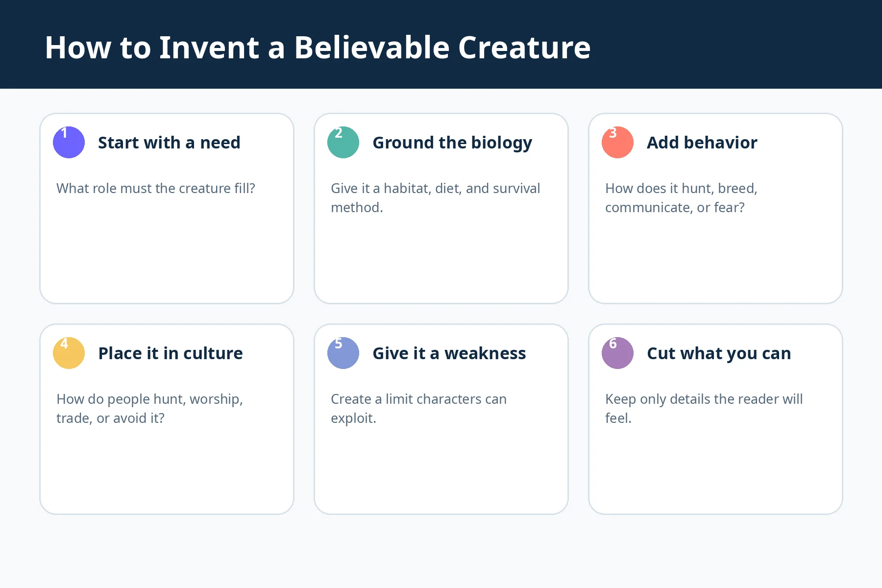The height and width of the screenshot is (588, 882).
Task: Click the teal number 2 circle
Action: click(343, 142)
